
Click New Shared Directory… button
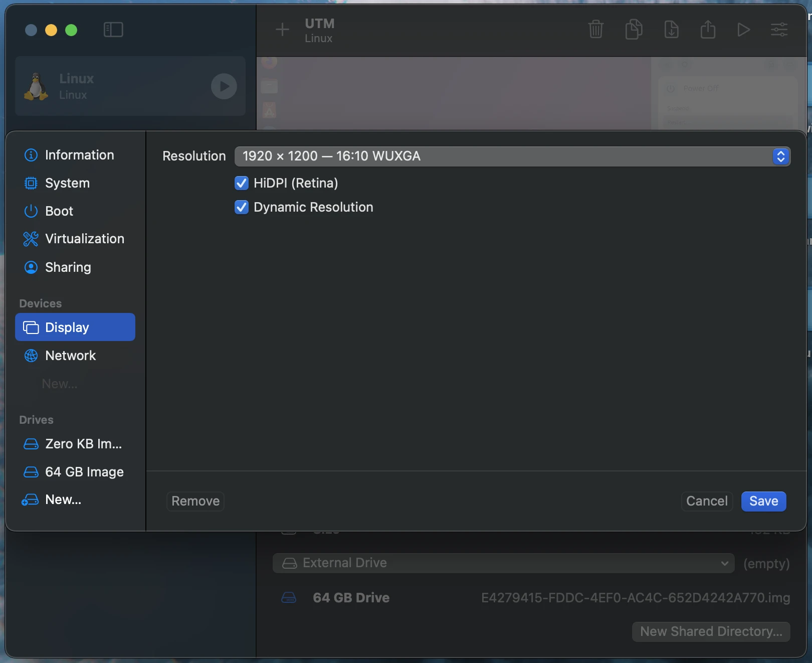pos(711,631)
